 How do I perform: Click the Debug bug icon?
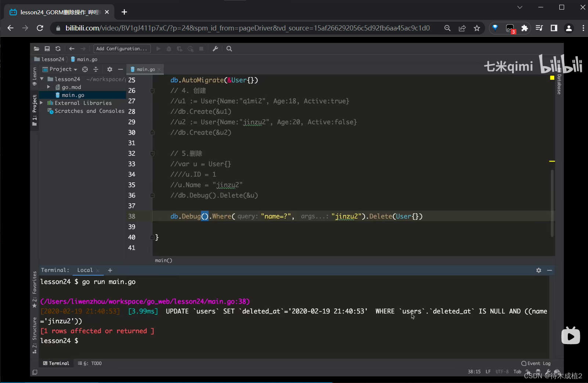pos(169,48)
